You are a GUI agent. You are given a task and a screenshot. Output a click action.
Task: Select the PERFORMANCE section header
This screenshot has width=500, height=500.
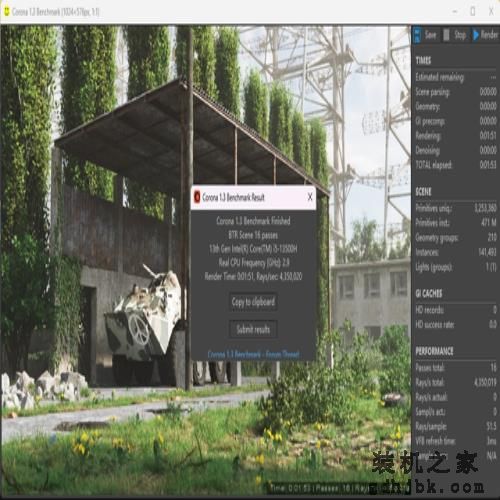[x=434, y=351]
